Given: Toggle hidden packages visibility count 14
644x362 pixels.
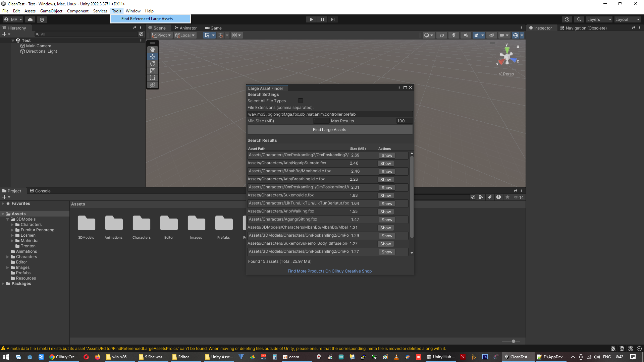Looking at the screenshot, I should tap(519, 197).
